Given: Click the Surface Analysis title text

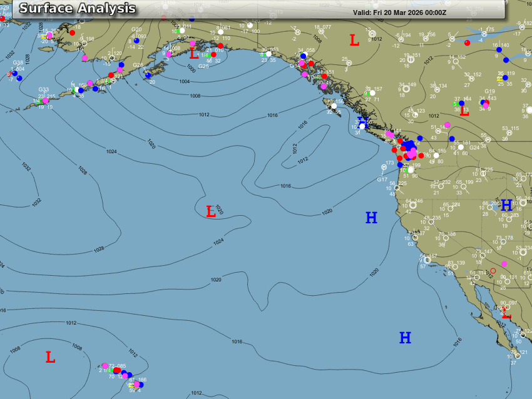Looking at the screenshot, I should (78, 9).
